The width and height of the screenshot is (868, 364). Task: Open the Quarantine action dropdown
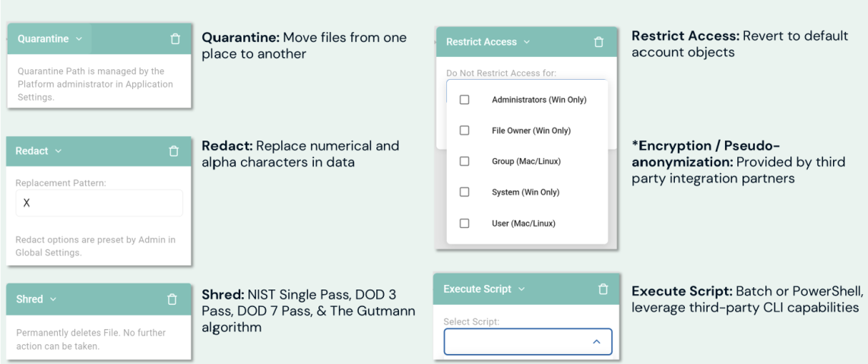[50, 39]
